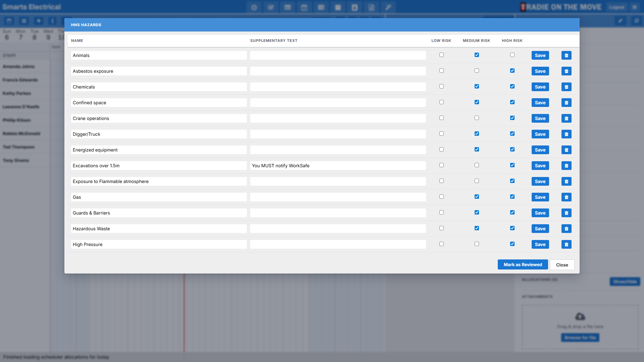
Task: Toggle Low Risk for Confined space
Action: click(441, 102)
